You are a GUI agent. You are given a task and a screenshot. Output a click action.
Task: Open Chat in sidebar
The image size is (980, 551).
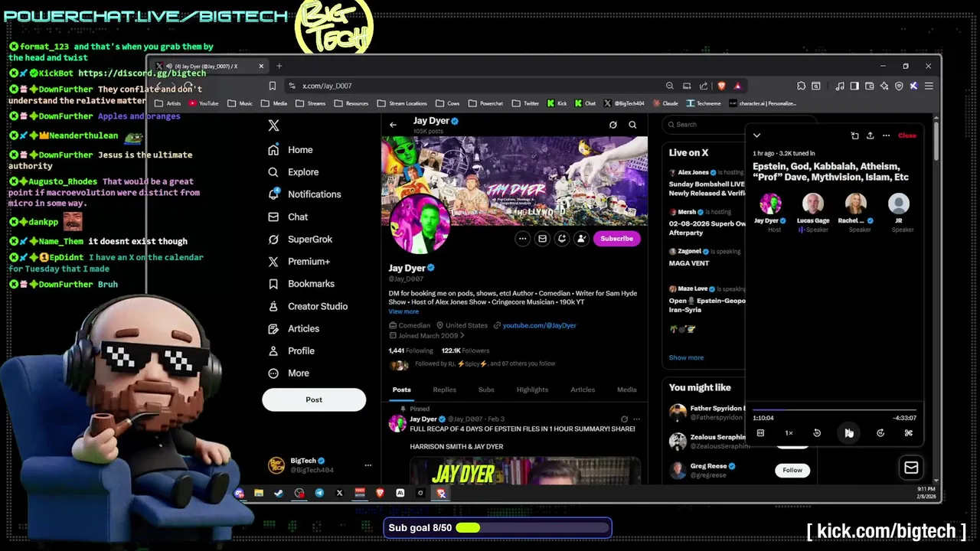tap(288, 217)
